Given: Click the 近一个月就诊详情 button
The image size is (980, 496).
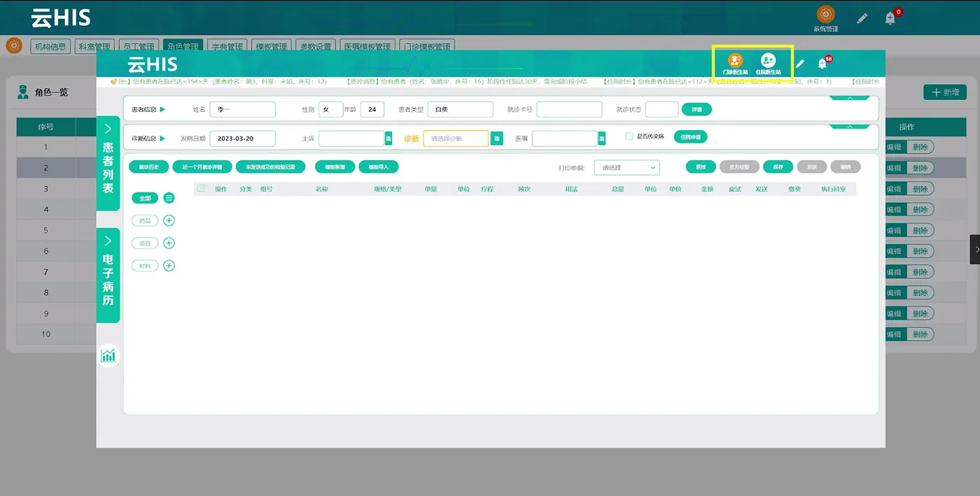Looking at the screenshot, I should point(202,167).
